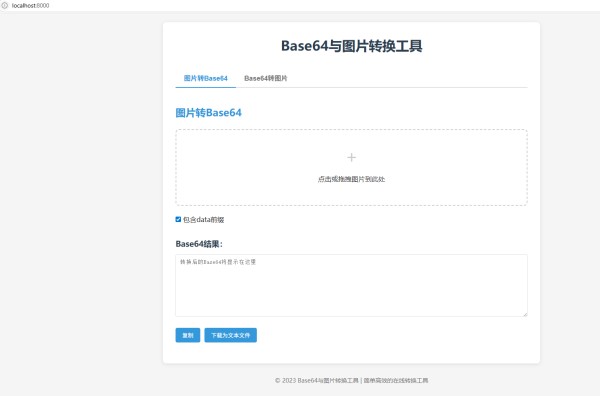
Task: Toggle the 包含data前缀 checkbox
Action: (178, 219)
